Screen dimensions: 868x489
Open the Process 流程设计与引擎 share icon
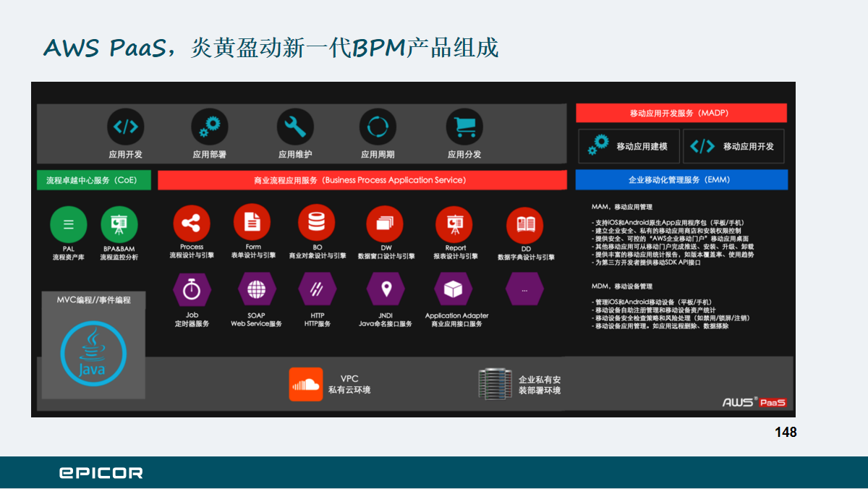[x=192, y=223]
